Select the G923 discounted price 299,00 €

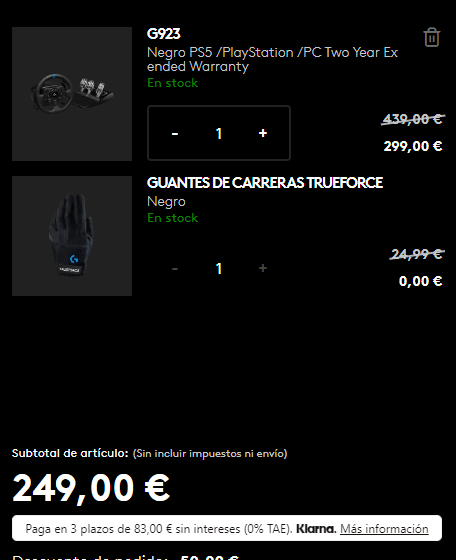[x=413, y=146]
